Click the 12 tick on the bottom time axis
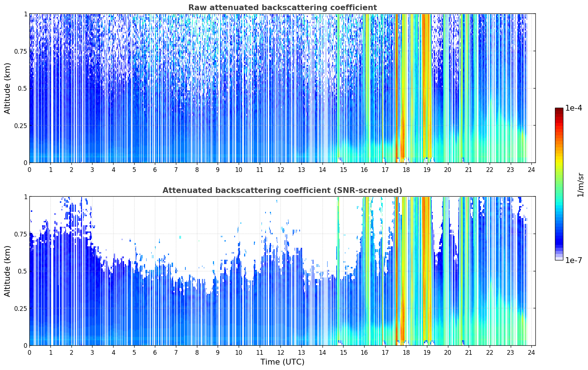Image resolution: width=588 pixels, height=370 pixels. click(280, 352)
